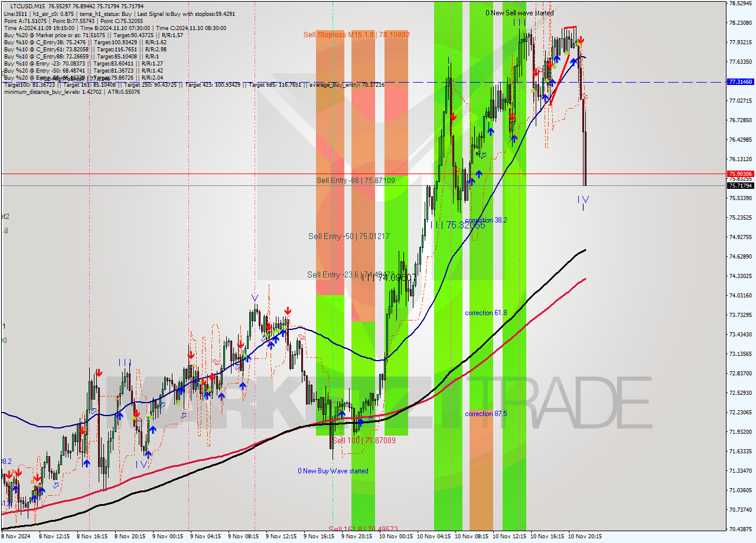Viewport: 756px width, 543px height.
Task: Click '8 Nov 16:15' on the time axis
Action: [x=93, y=537]
